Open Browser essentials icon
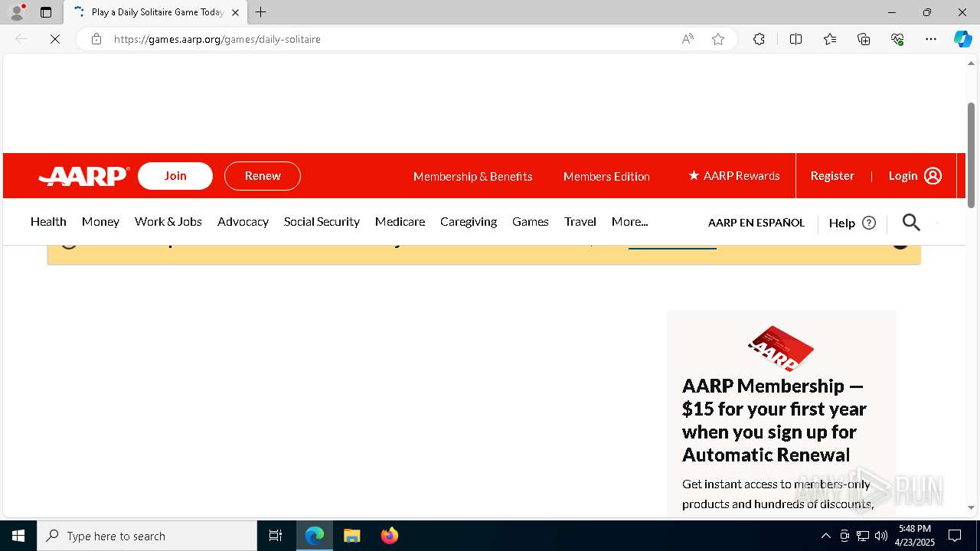Viewport: 980px width, 551px height. [897, 39]
